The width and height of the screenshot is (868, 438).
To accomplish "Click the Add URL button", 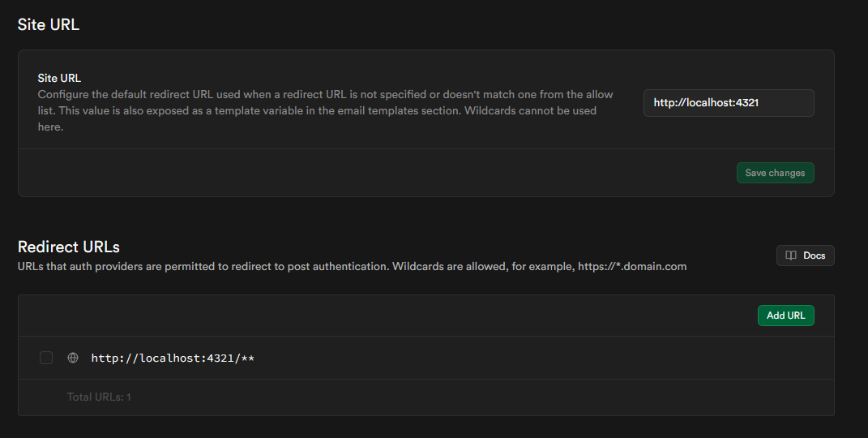I will click(x=785, y=316).
